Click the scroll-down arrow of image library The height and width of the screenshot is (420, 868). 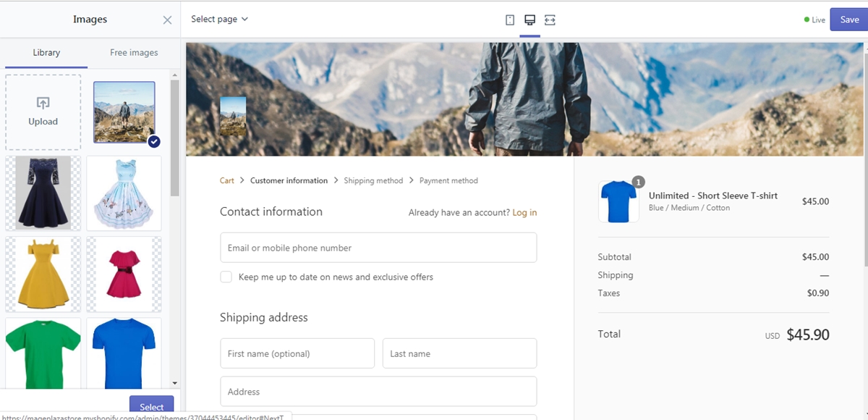click(x=174, y=382)
